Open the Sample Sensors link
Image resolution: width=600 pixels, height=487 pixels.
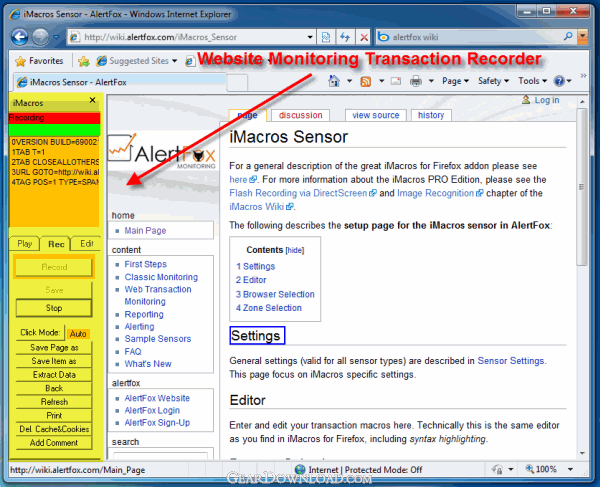click(x=158, y=339)
